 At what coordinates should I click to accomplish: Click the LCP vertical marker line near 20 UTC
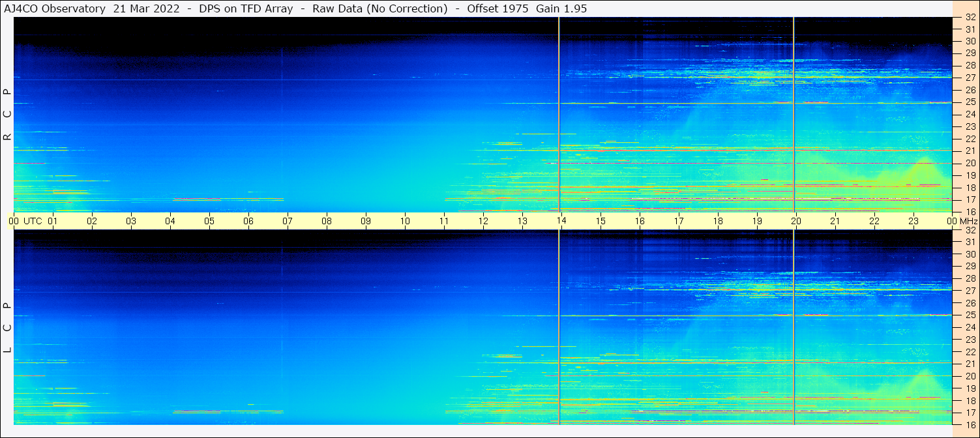pos(794,327)
